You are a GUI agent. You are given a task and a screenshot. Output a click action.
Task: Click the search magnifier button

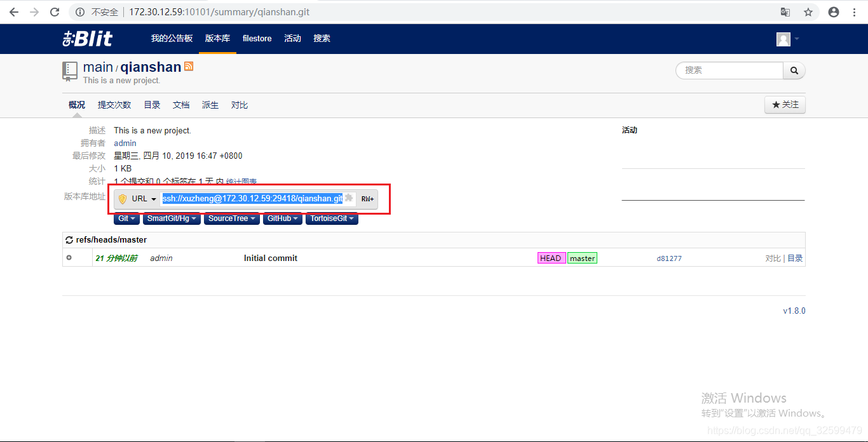pos(794,70)
